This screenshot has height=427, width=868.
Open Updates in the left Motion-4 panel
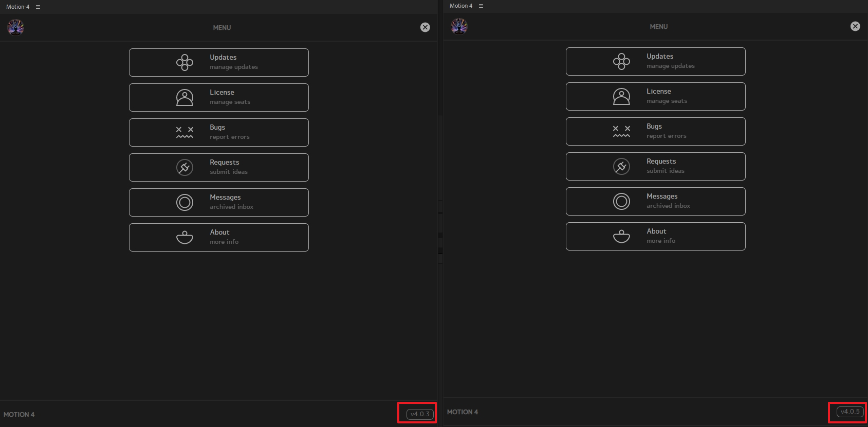(218, 62)
